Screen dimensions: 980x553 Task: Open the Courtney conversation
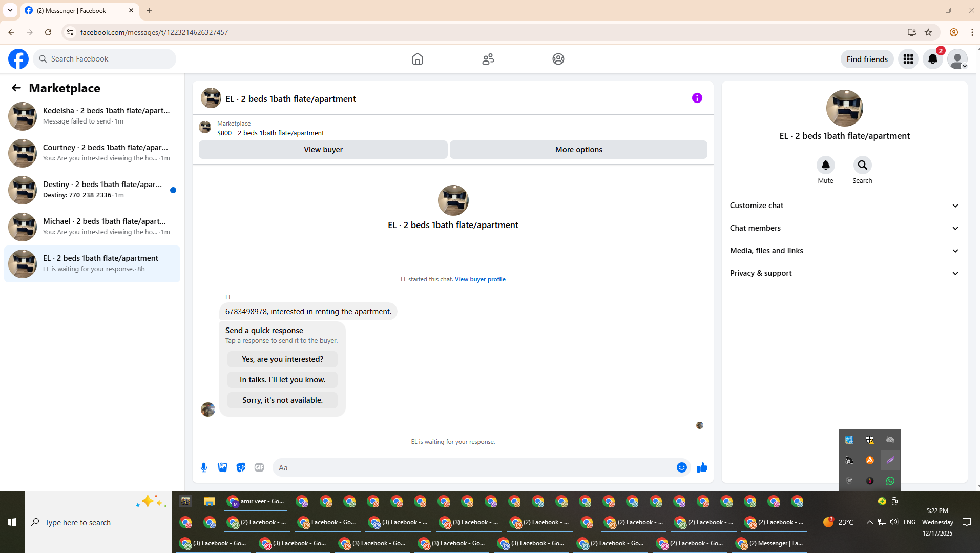92,153
